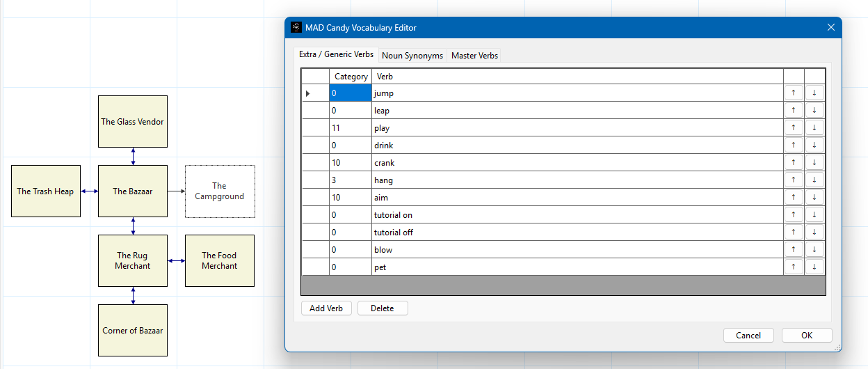Click the row selector of the 'jump' row
The width and height of the screenshot is (868, 369).
(x=315, y=93)
